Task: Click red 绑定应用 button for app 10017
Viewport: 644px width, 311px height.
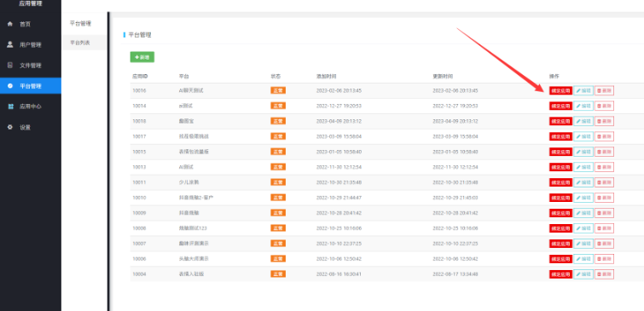Action: (560, 136)
